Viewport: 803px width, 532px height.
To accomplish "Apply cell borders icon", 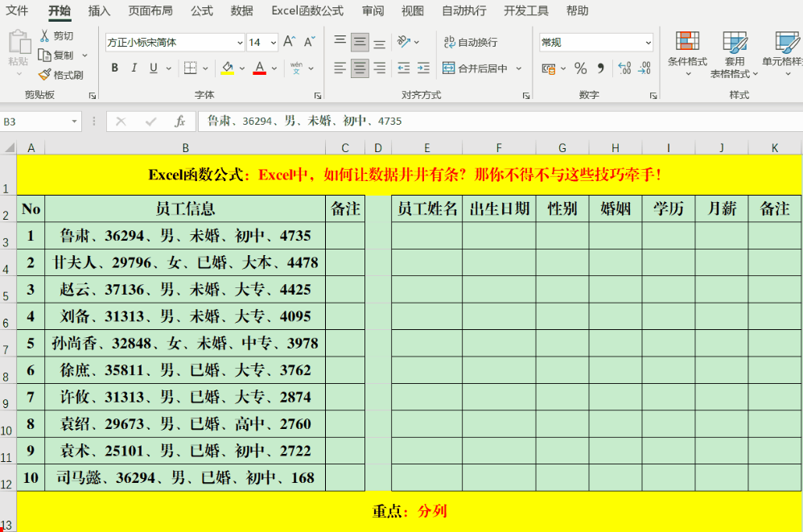I will [x=190, y=68].
